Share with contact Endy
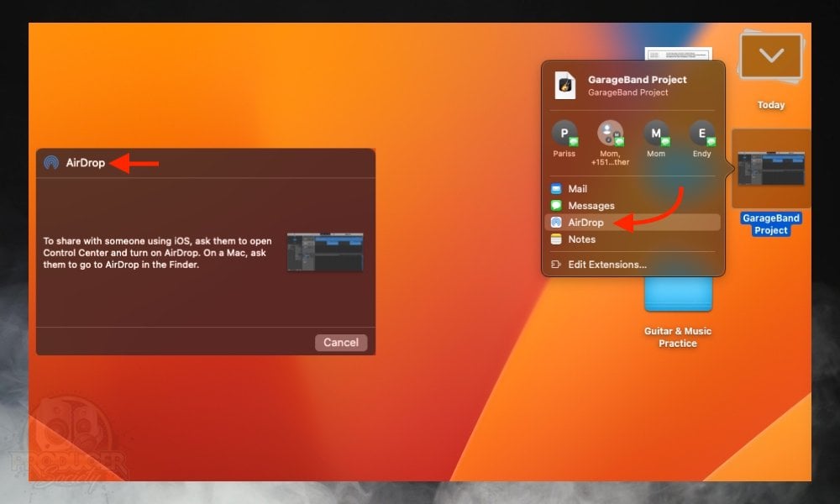This screenshot has height=504, width=840. (x=701, y=139)
